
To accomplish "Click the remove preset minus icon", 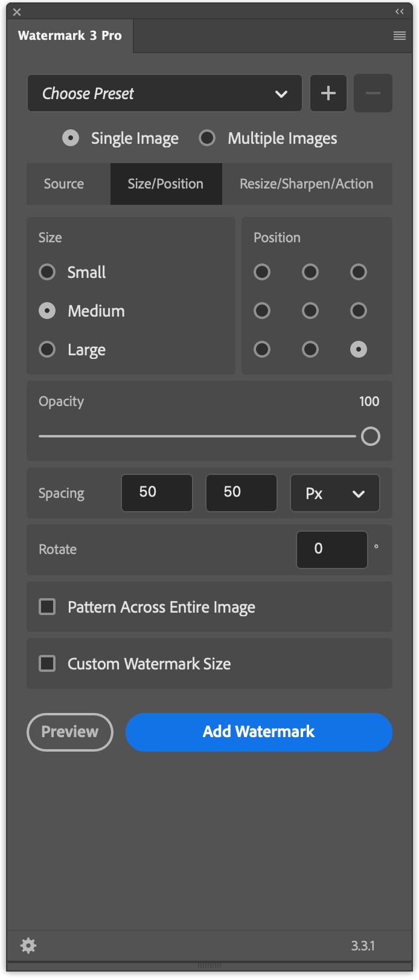I will (x=373, y=93).
